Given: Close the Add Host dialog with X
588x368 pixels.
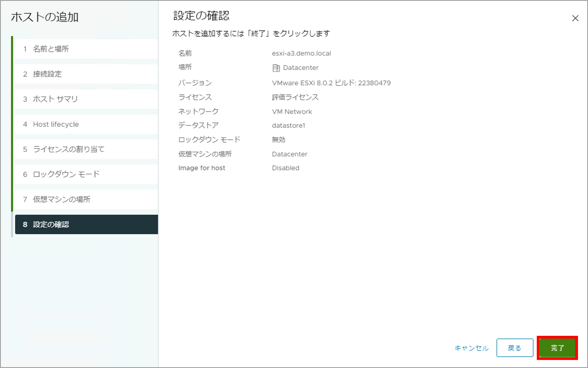Looking at the screenshot, I should [x=575, y=18].
